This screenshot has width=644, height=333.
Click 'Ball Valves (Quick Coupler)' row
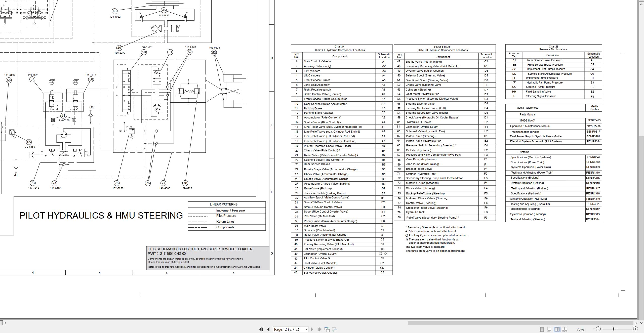tap(342, 273)
